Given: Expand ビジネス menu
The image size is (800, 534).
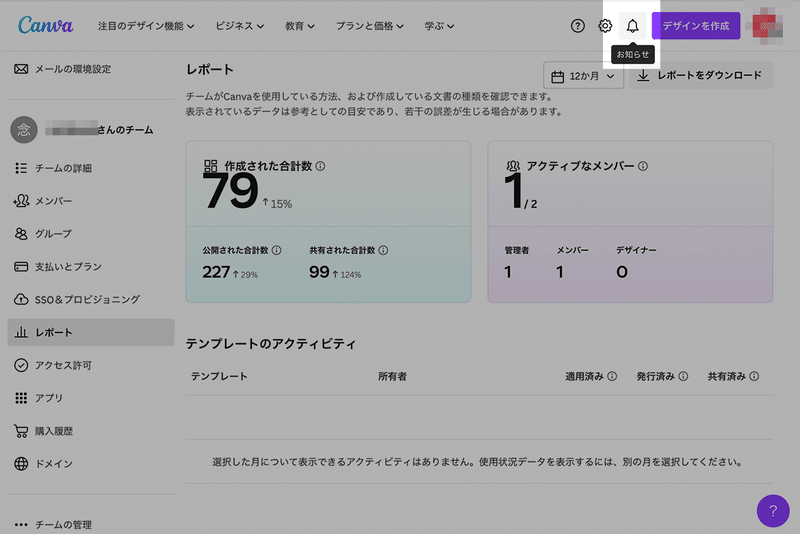Looking at the screenshot, I should coord(239,26).
